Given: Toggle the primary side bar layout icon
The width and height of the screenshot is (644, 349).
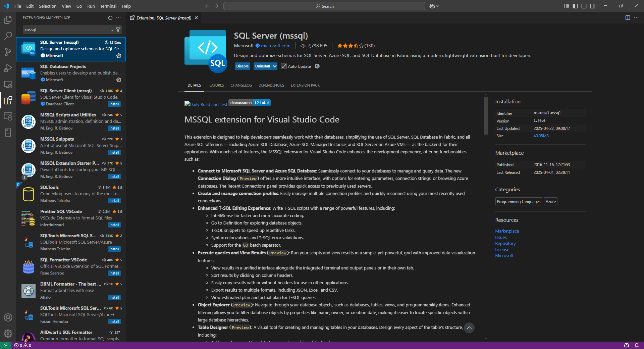Looking at the screenshot, I should point(575,6).
